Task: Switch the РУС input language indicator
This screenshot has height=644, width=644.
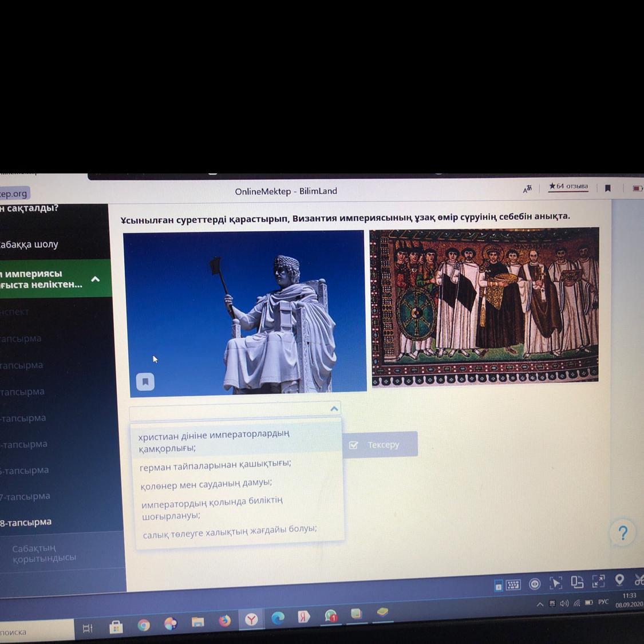Action: pos(603,602)
